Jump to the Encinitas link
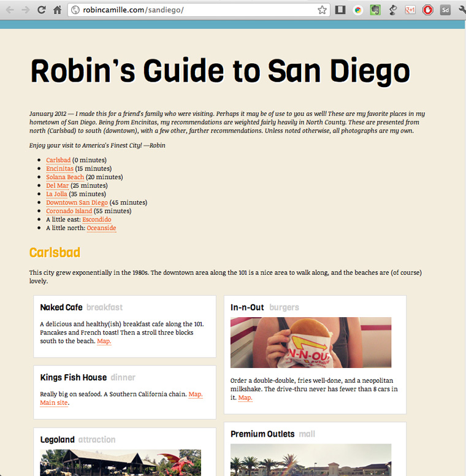 [59, 169]
